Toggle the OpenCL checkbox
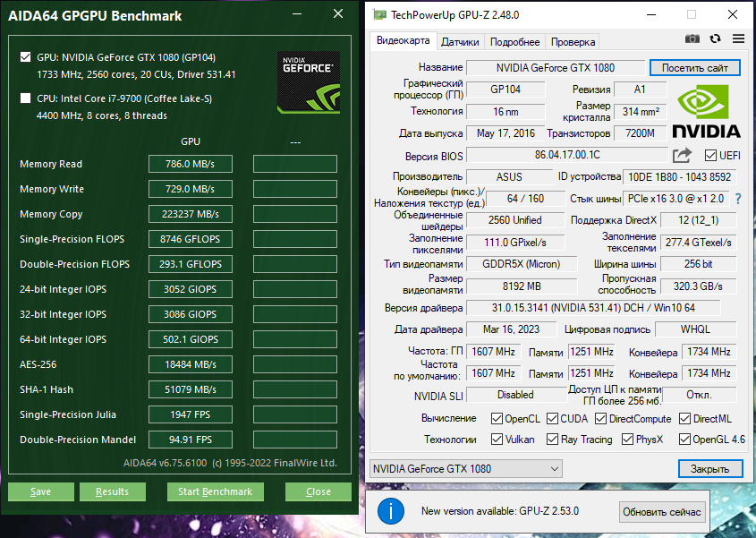This screenshot has height=538, width=756. point(497,419)
